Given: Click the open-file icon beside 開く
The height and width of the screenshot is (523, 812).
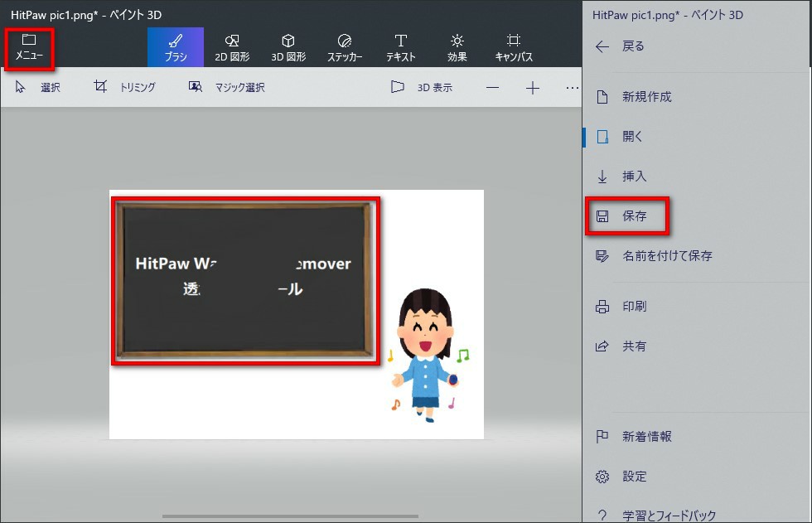Looking at the screenshot, I should pos(602,137).
